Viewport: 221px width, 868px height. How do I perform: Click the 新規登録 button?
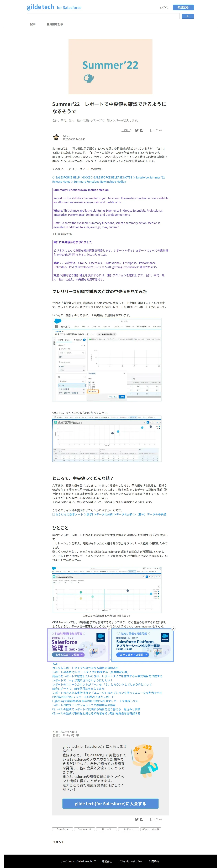(x=183, y=7)
